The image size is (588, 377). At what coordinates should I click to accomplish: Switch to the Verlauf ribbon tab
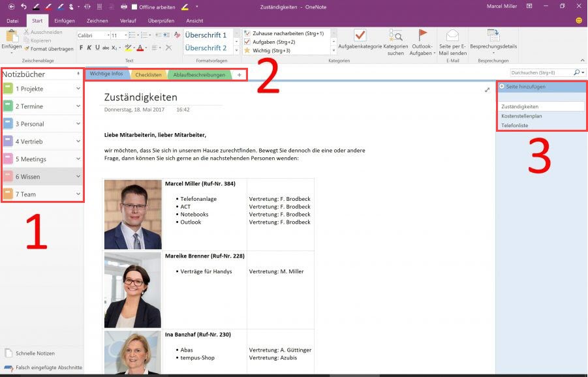pyautogui.click(x=128, y=21)
